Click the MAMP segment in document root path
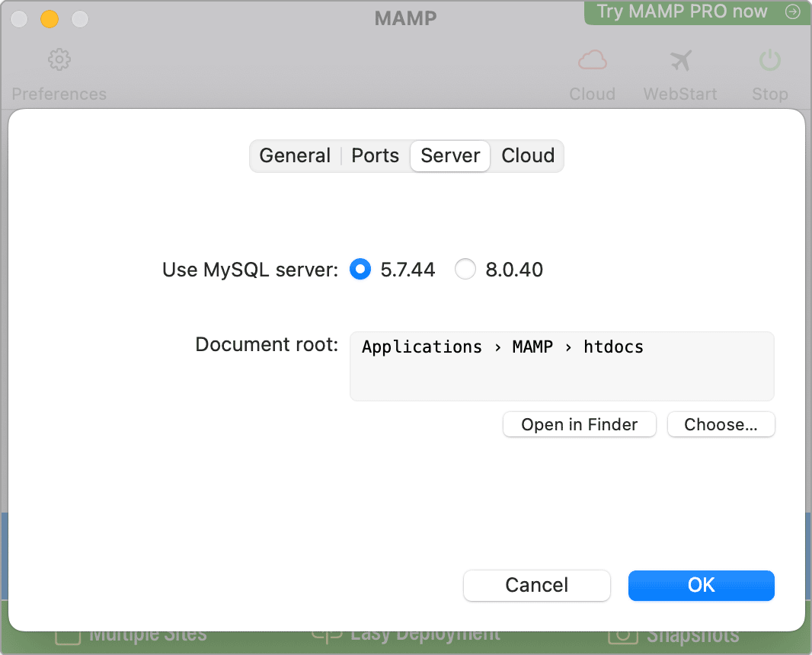812x655 pixels. pyautogui.click(x=532, y=347)
